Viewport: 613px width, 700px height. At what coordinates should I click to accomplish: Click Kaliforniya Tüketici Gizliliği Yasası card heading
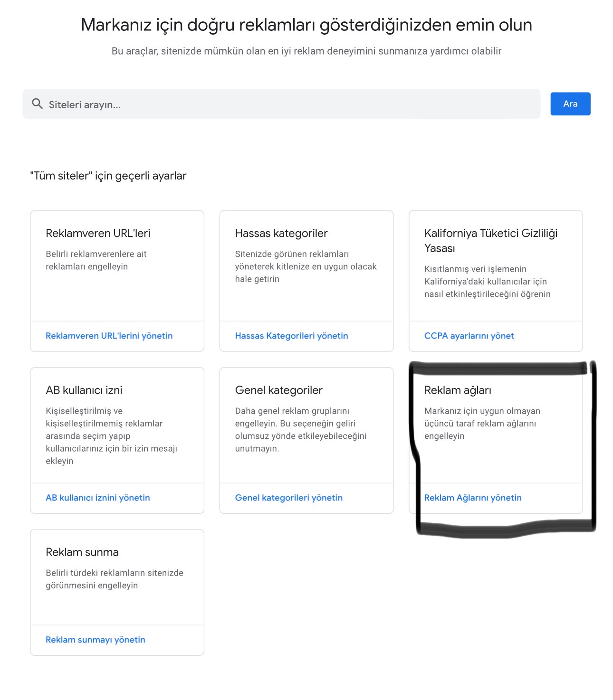pyautogui.click(x=491, y=241)
